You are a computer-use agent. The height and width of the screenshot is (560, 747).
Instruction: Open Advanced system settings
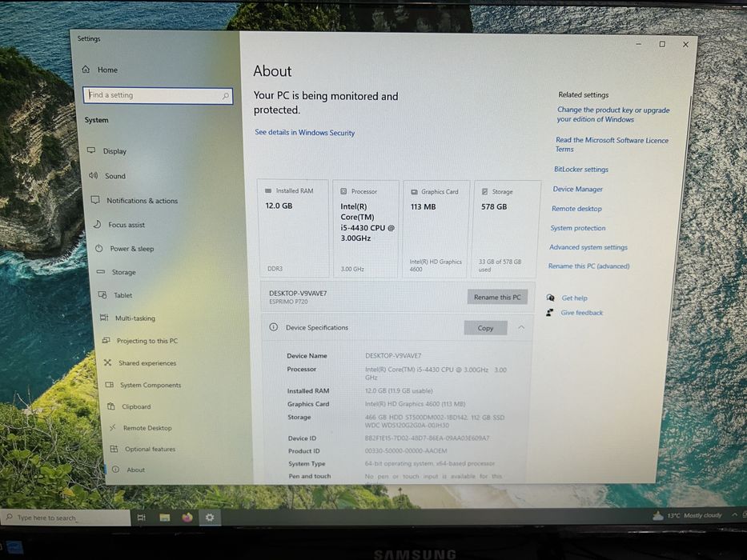[x=588, y=247]
